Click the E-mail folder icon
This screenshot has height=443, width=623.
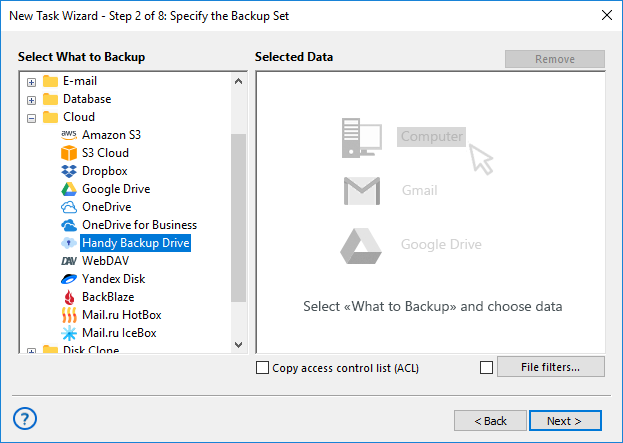[x=50, y=81]
